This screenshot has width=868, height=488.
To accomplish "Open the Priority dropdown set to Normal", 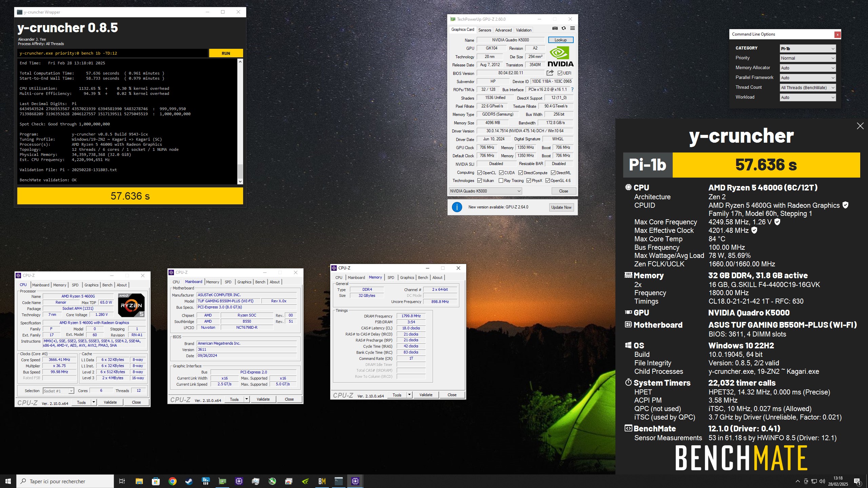I will [808, 58].
